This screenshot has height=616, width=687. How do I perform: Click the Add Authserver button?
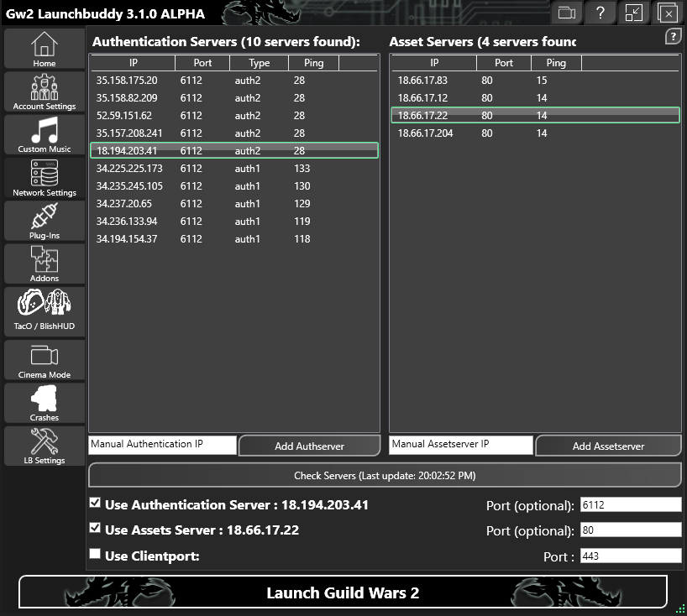tap(309, 446)
